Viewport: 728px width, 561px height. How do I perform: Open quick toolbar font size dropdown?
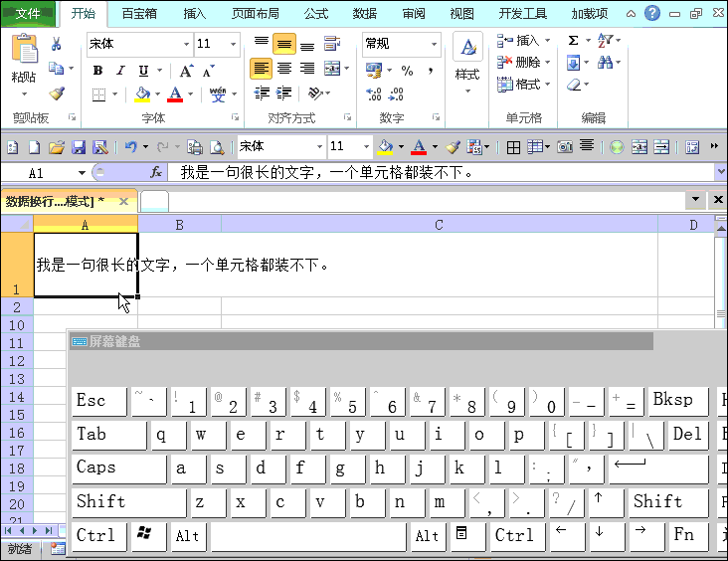coord(366,147)
